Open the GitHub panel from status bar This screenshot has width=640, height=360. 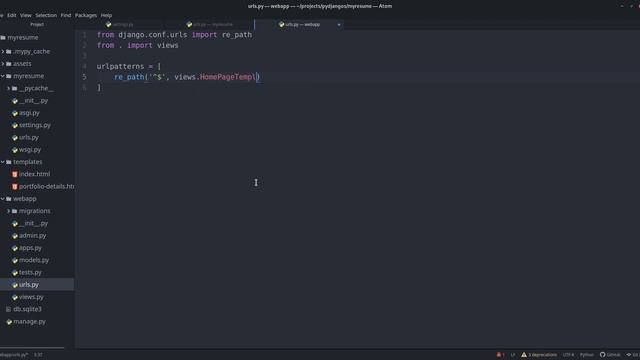(x=610, y=355)
